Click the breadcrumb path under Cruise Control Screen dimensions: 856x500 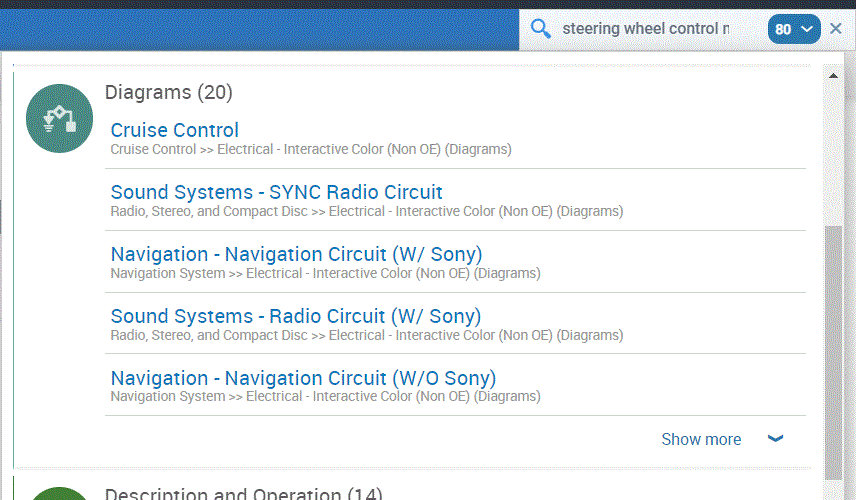pyautogui.click(x=311, y=150)
